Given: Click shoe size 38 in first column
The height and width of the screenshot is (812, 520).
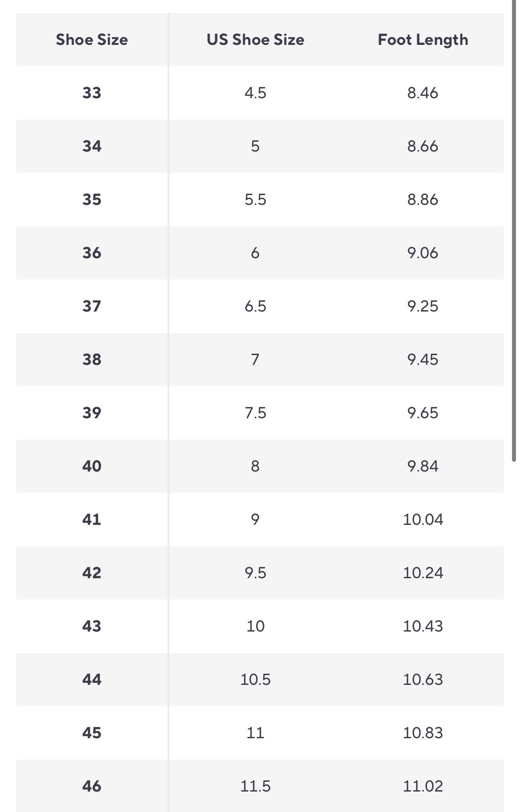Looking at the screenshot, I should point(92,360).
